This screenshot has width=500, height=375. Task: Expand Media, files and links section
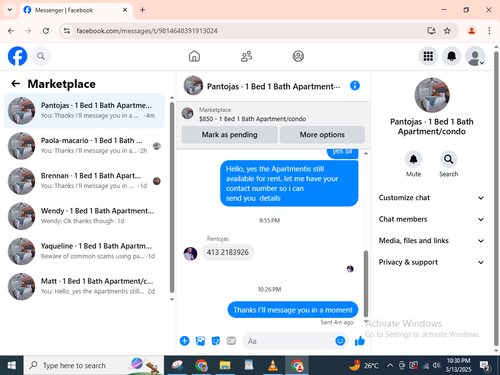tap(431, 241)
